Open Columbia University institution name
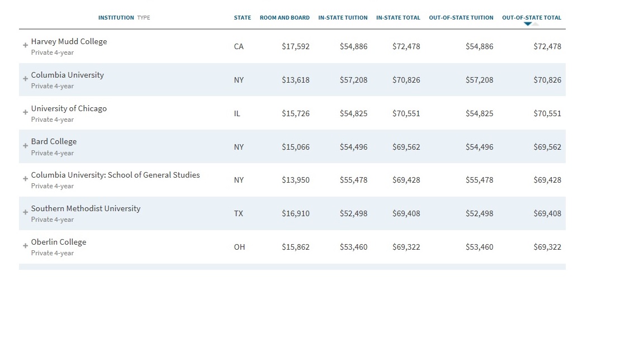644x362 pixels. click(67, 75)
